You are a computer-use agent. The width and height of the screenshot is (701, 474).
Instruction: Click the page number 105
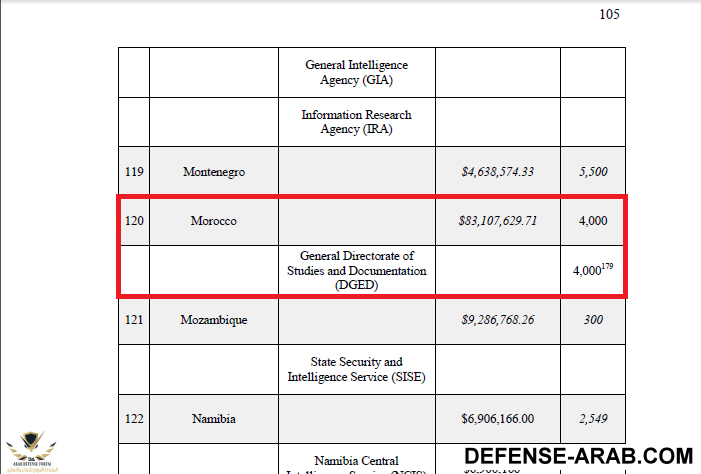point(609,14)
